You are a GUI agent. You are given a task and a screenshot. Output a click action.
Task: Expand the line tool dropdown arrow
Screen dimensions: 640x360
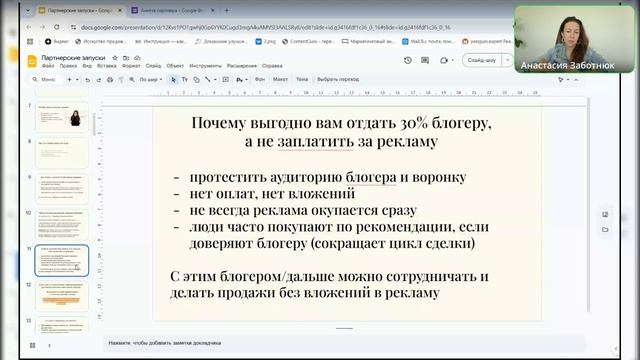(215, 80)
